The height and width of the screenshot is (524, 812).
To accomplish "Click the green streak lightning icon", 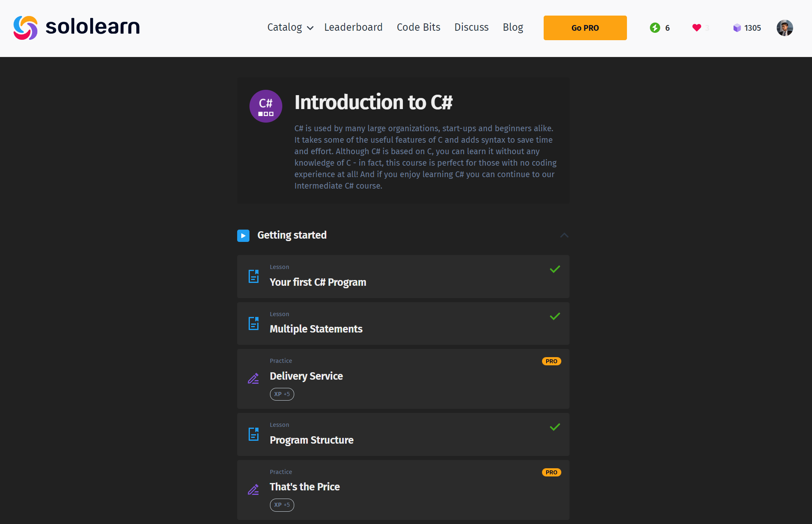I will click(x=654, y=28).
